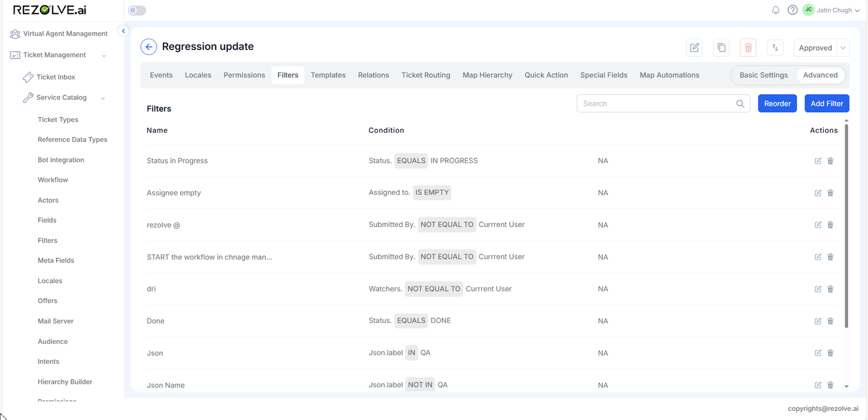
Task: Click inside the Search filters field
Action: pos(651,103)
